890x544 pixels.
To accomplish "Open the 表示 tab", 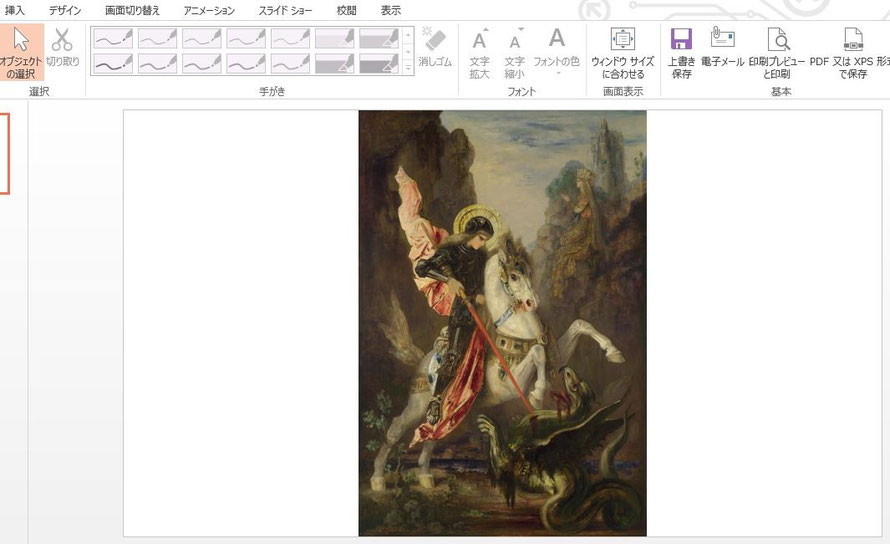I will pyautogui.click(x=391, y=10).
